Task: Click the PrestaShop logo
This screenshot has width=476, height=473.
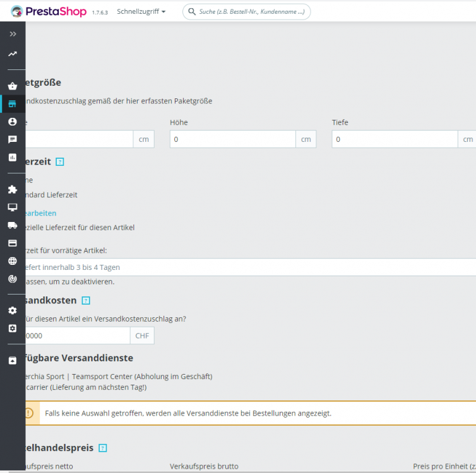Action: [49, 11]
